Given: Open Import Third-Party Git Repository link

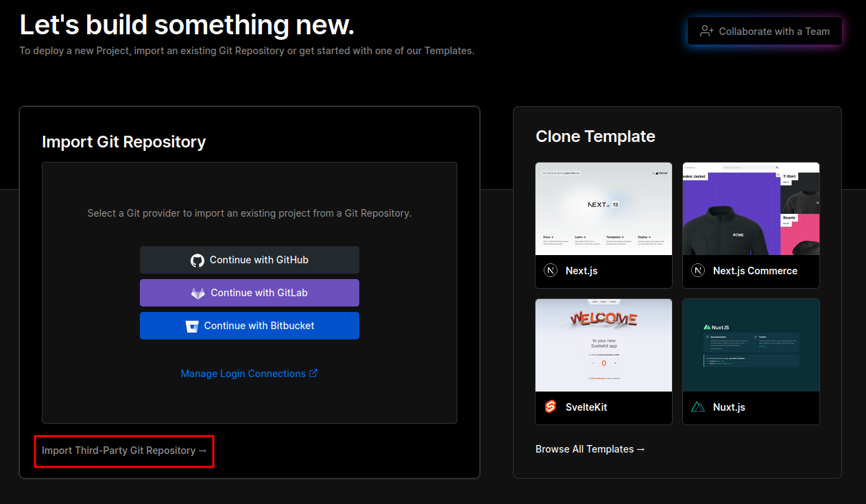Looking at the screenshot, I should click(x=124, y=451).
